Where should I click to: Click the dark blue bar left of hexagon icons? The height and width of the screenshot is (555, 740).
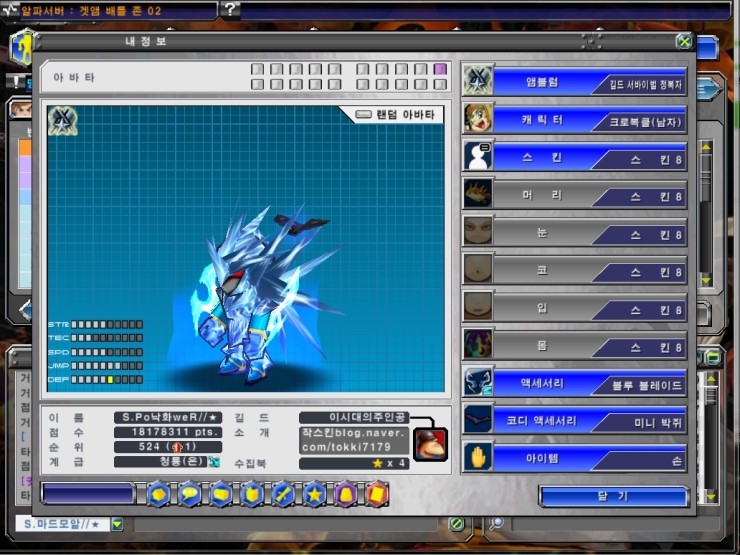[88, 494]
